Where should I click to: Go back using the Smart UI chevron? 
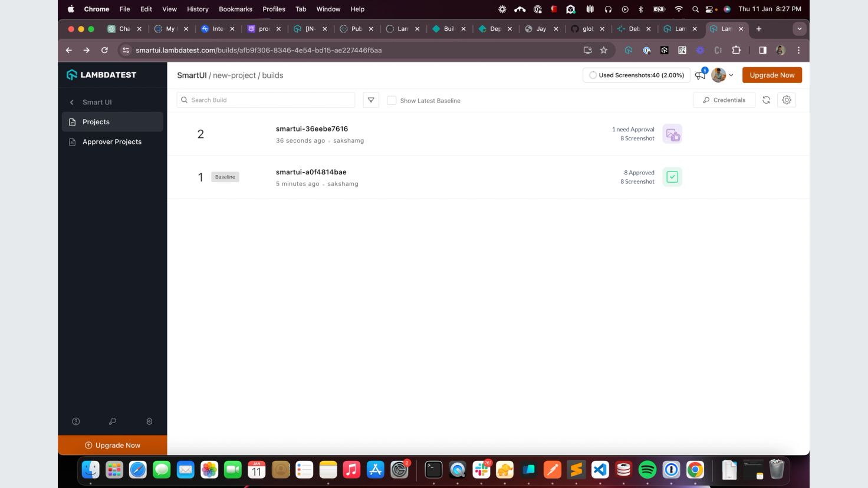click(72, 102)
